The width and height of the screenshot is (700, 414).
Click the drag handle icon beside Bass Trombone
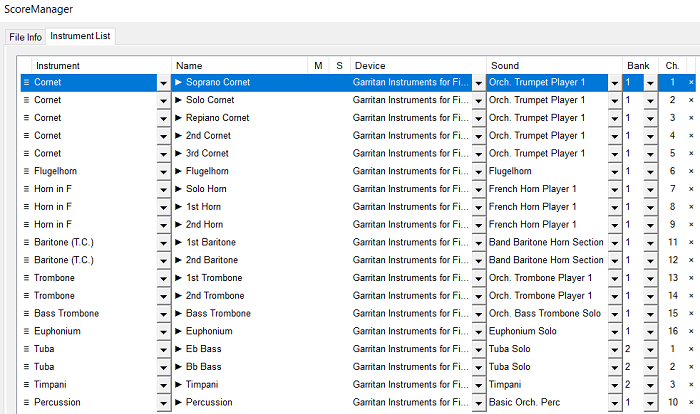coord(26,313)
